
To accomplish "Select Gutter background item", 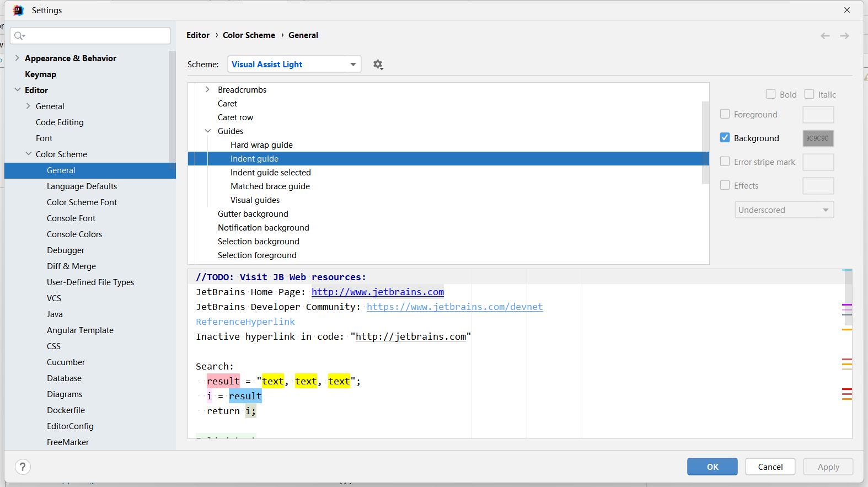I will [x=253, y=214].
